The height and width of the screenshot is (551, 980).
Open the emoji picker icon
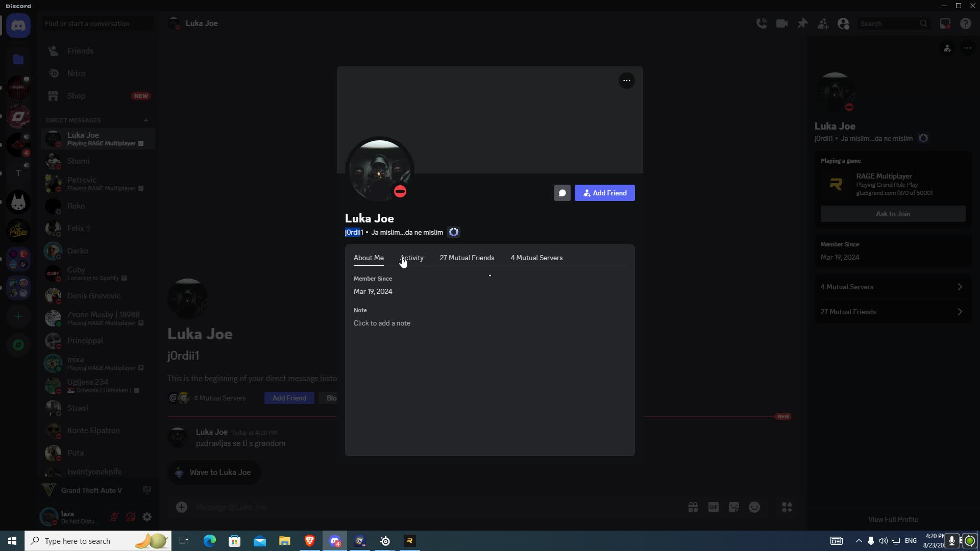click(x=754, y=507)
